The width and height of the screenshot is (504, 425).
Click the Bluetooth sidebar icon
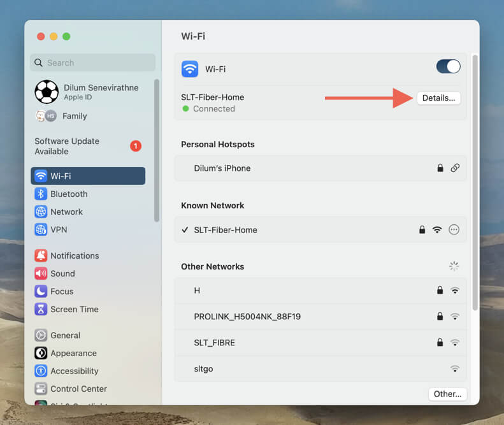pos(41,194)
